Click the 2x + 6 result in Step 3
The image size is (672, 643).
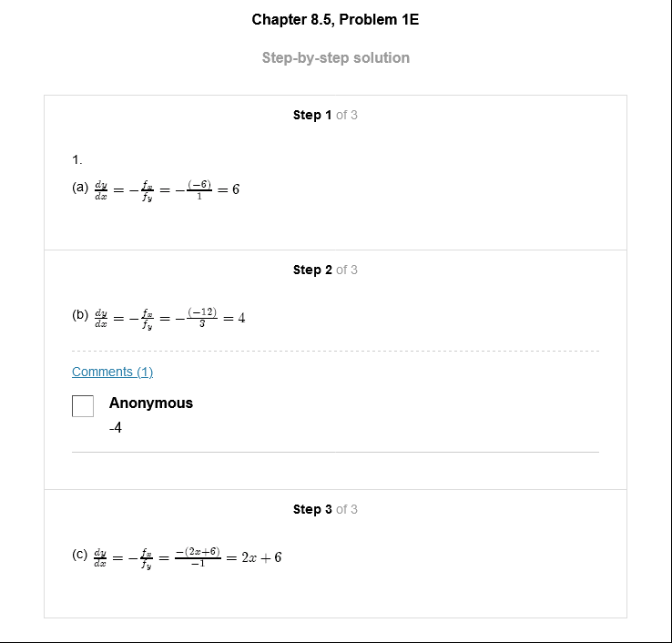pyautogui.click(x=261, y=557)
